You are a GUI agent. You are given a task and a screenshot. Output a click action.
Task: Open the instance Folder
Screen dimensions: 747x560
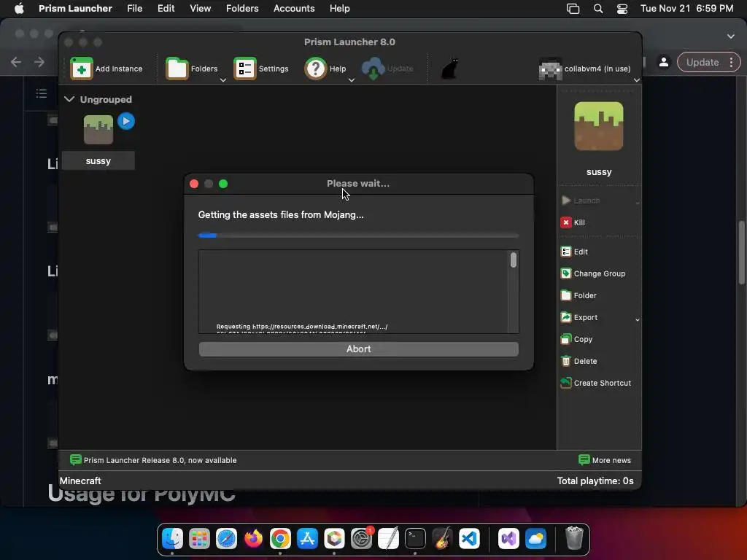point(578,295)
